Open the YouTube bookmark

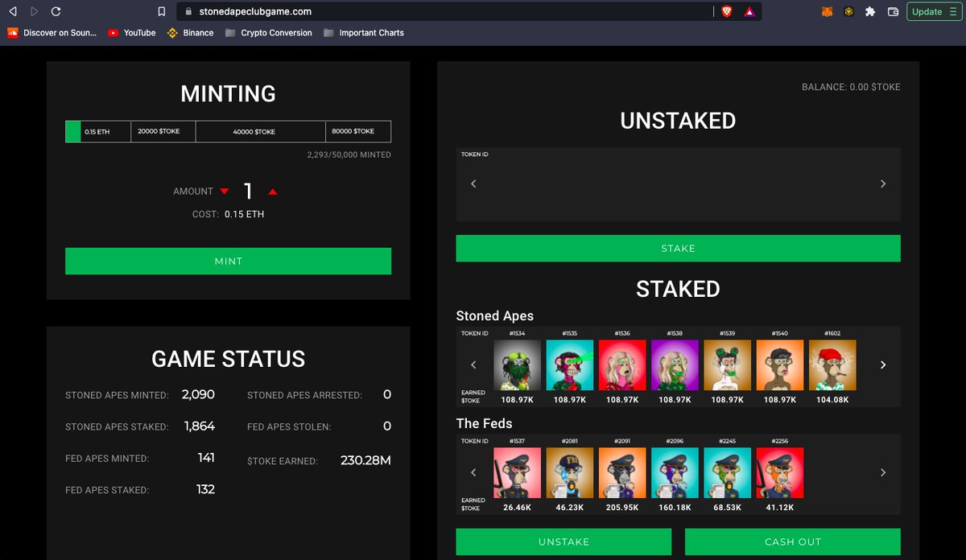131,33
